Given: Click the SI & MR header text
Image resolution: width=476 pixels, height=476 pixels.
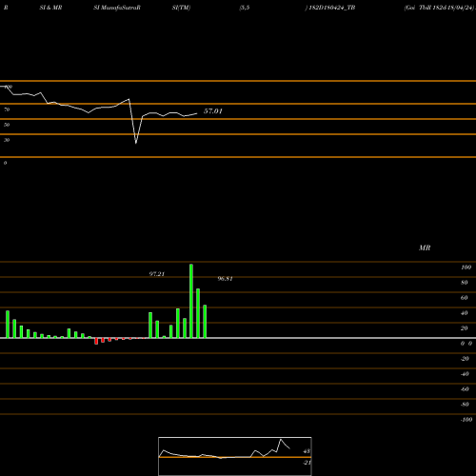Looking at the screenshot, I should pos(50,8).
